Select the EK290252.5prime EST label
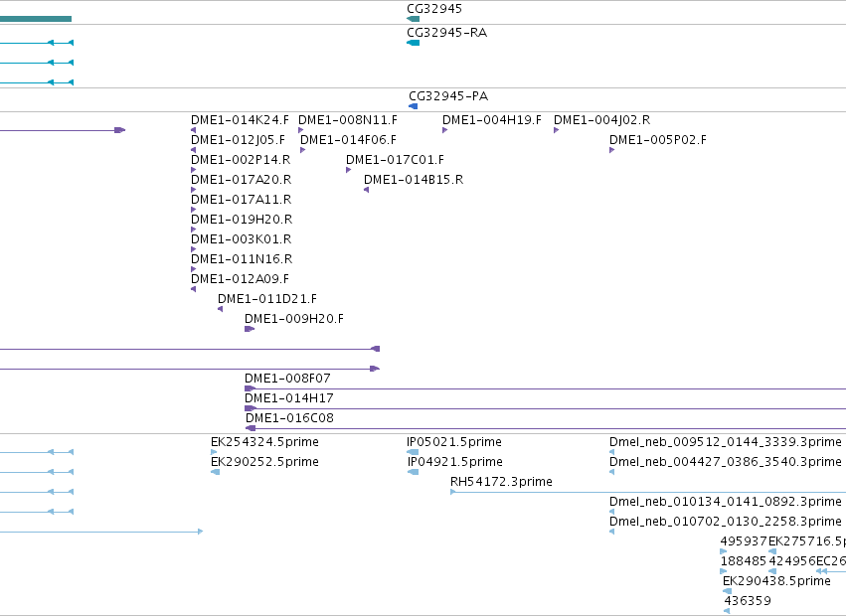 coord(264,462)
